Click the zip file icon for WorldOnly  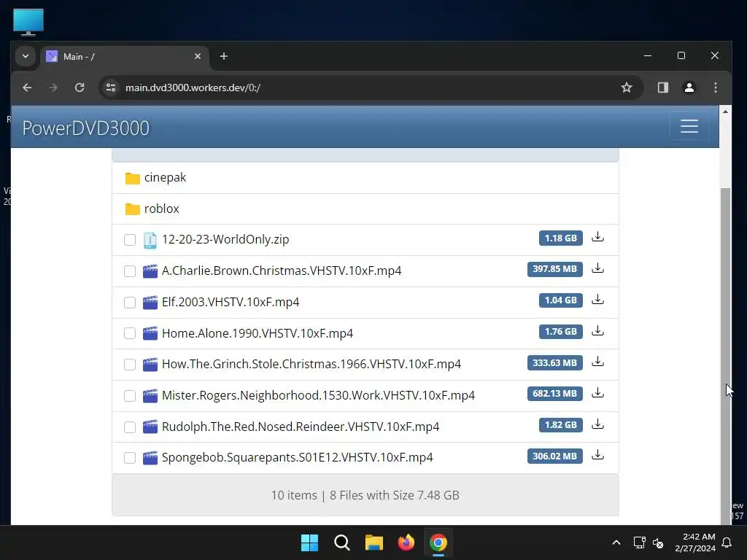tap(150, 240)
